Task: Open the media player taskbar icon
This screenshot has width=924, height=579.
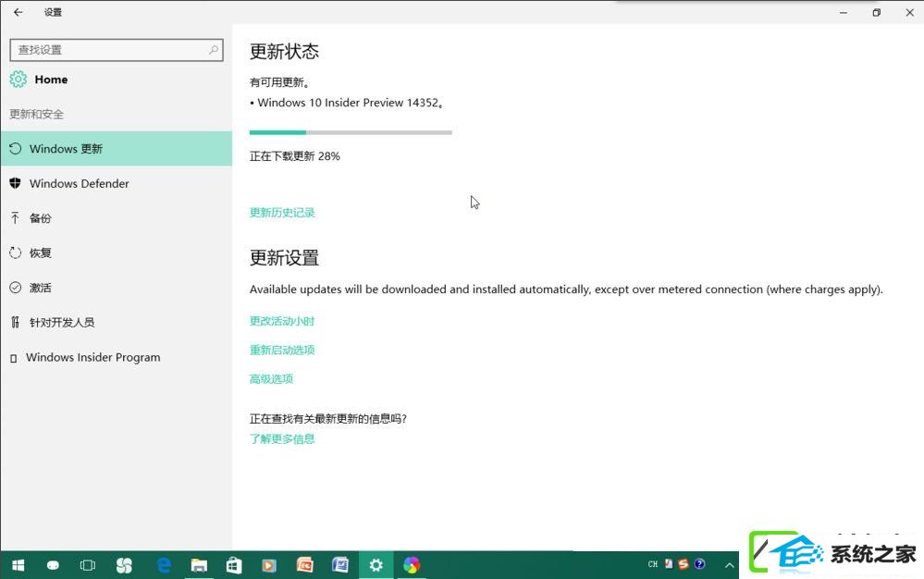Action: (x=269, y=565)
